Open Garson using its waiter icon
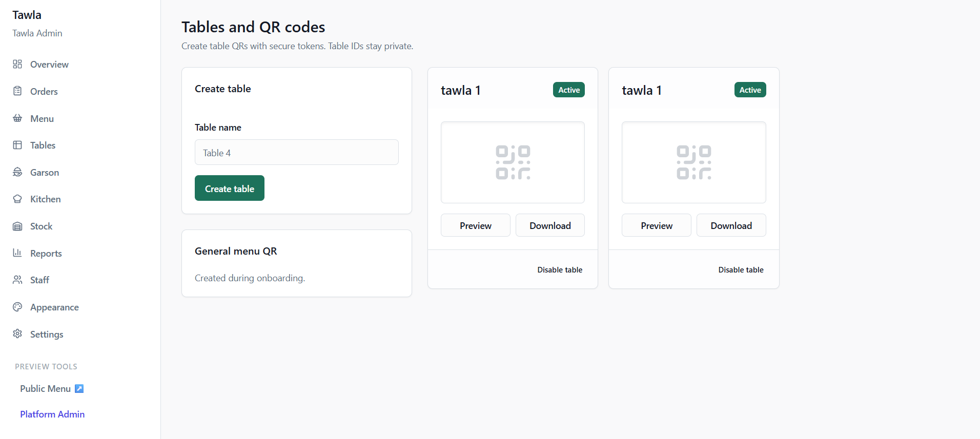Screen dimensions: 980x439 coord(17,172)
